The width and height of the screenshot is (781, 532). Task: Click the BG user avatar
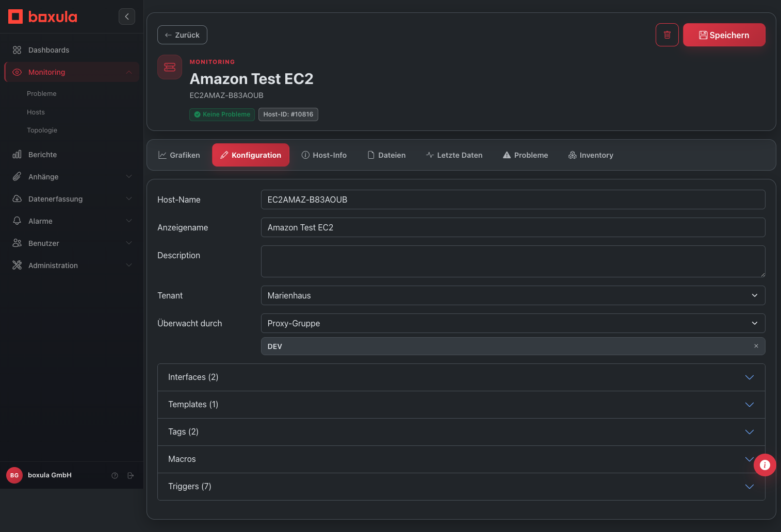point(14,475)
